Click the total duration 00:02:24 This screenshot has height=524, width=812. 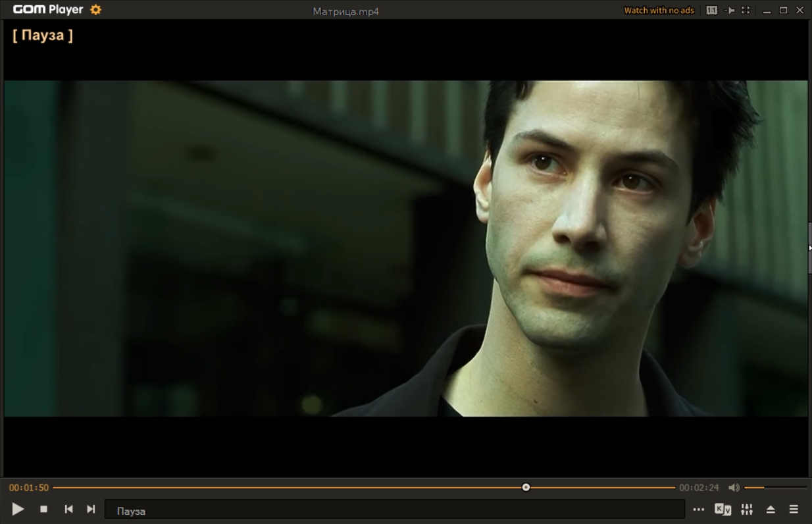pyautogui.click(x=699, y=488)
